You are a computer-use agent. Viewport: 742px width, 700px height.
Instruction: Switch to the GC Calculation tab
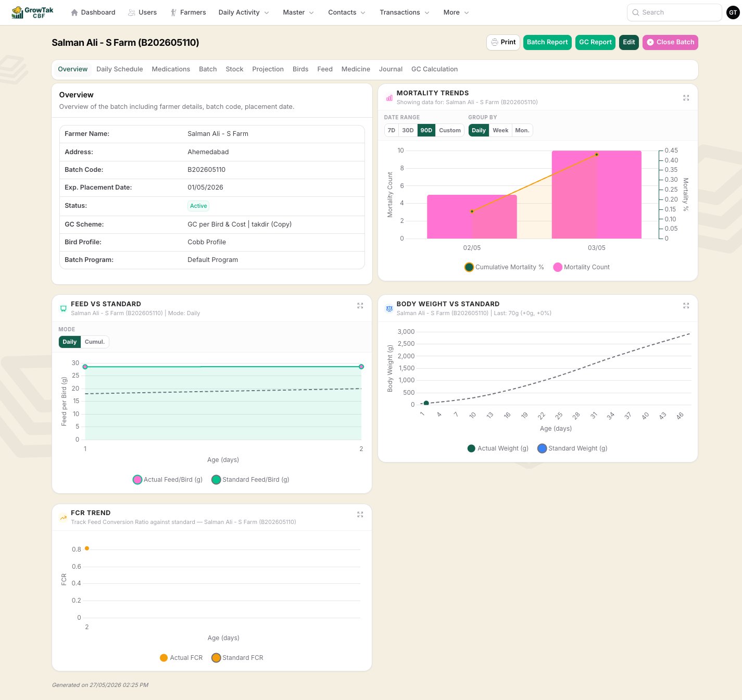coord(434,69)
